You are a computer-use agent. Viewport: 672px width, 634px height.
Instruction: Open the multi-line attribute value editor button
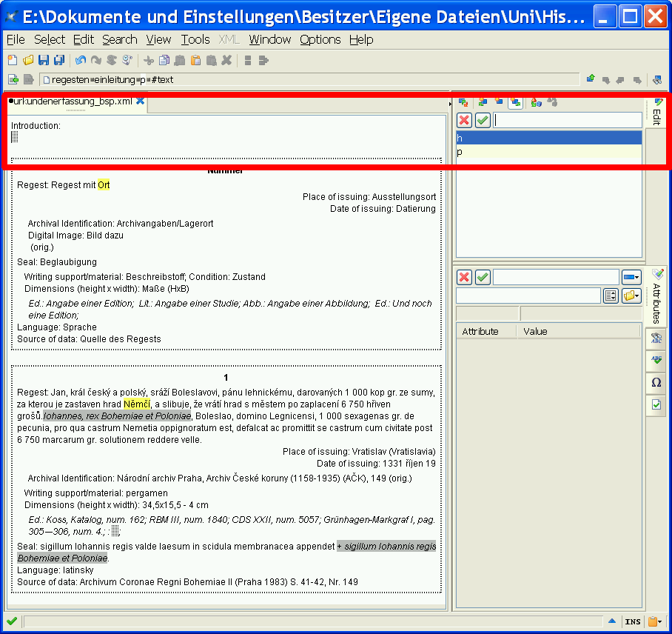[x=611, y=296]
